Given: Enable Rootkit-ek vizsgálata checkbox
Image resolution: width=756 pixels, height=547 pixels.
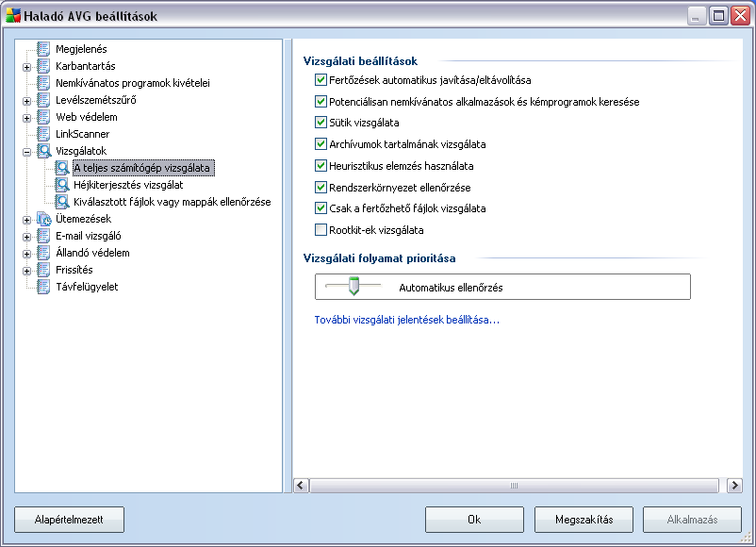Looking at the screenshot, I should (320, 229).
